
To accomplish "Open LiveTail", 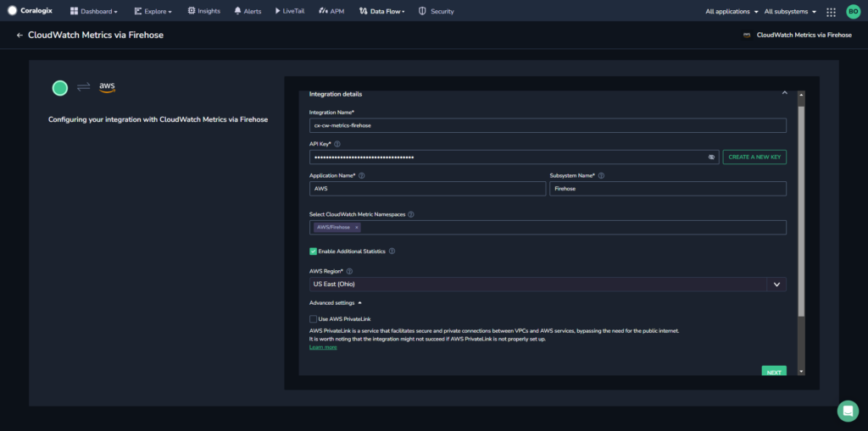I will pos(290,11).
